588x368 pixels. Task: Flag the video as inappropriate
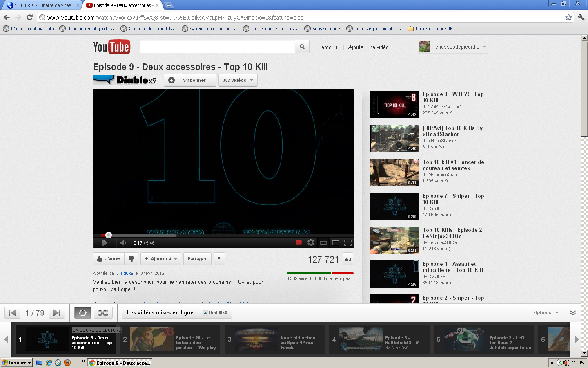tap(219, 259)
